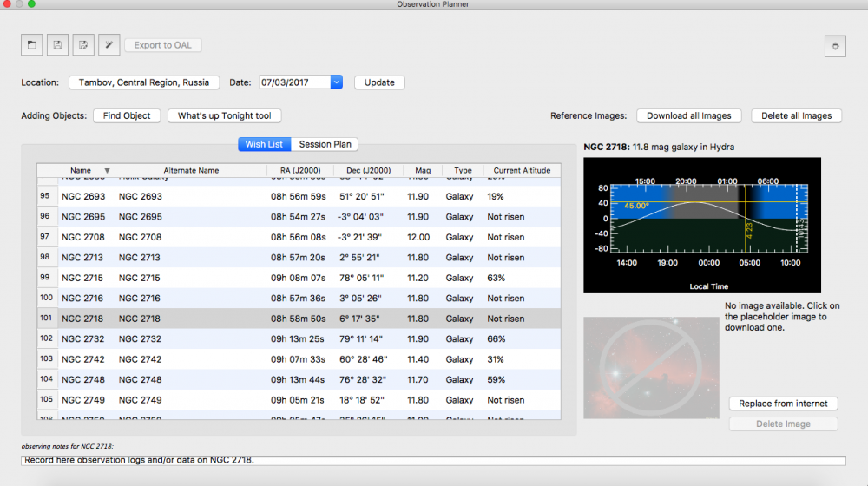
Task: Click Dec value 60° 28' 46"
Action: pyautogui.click(x=363, y=359)
